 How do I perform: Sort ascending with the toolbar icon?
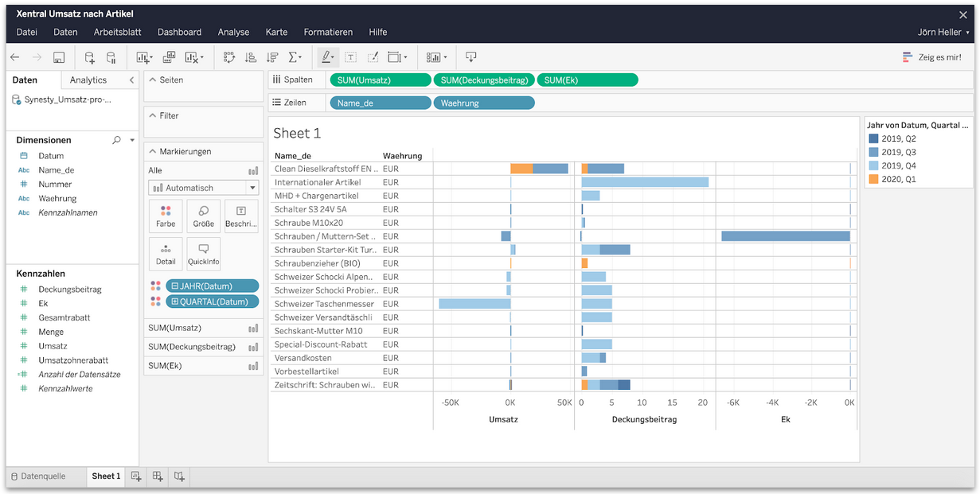click(251, 57)
